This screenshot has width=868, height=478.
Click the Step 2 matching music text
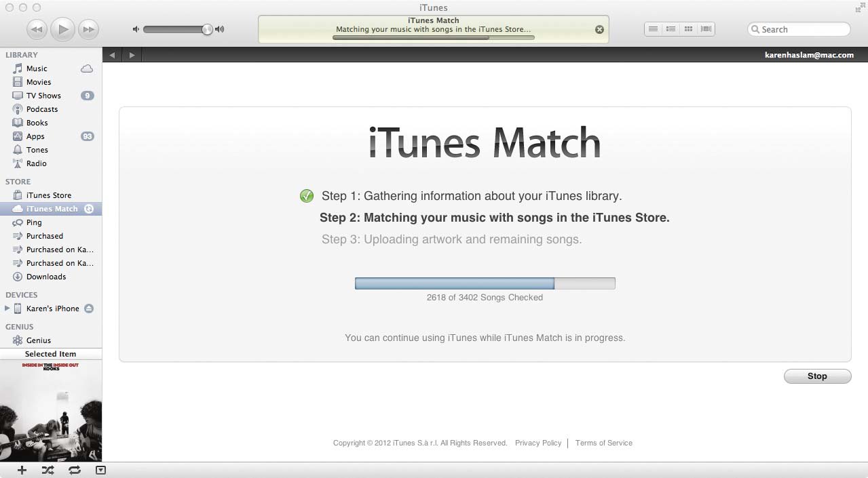pos(495,218)
